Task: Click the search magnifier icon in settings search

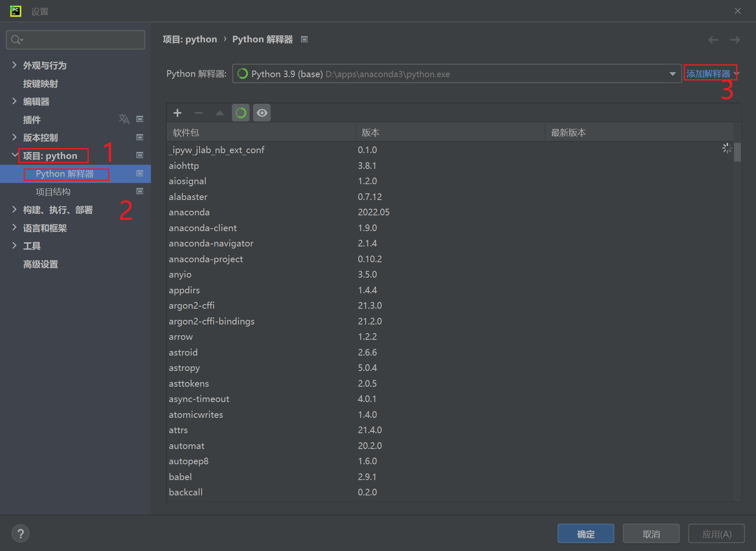Action: coord(17,40)
